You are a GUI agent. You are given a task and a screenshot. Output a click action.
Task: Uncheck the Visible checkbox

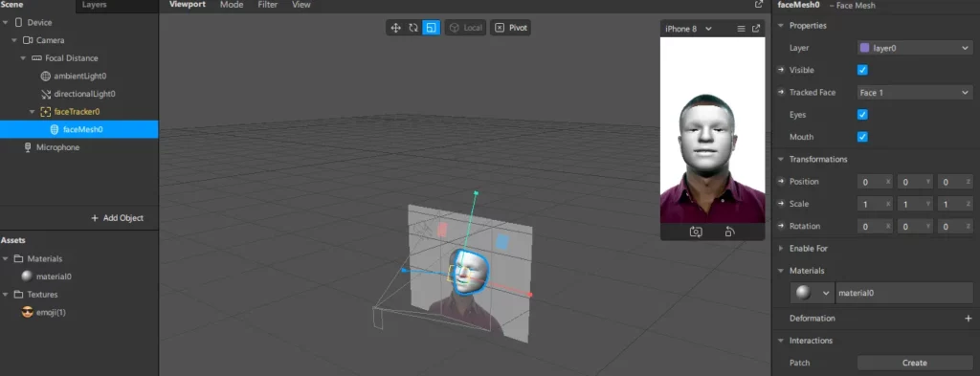pos(862,70)
